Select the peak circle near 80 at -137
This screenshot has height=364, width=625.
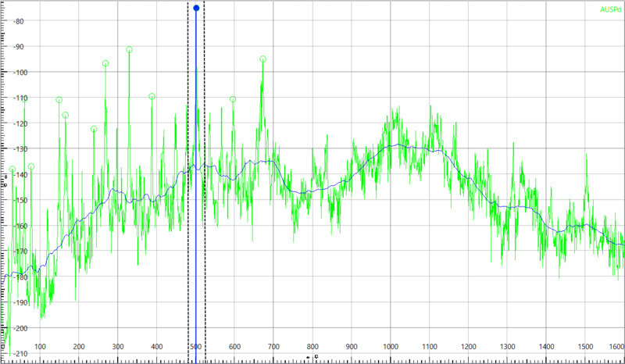(x=31, y=166)
